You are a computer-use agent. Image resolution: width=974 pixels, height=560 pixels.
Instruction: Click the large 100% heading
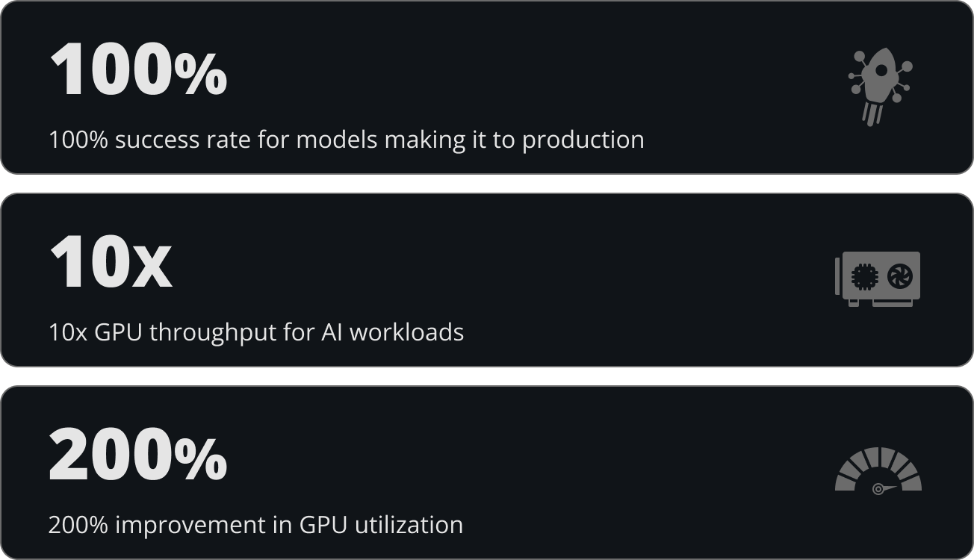pos(138,69)
